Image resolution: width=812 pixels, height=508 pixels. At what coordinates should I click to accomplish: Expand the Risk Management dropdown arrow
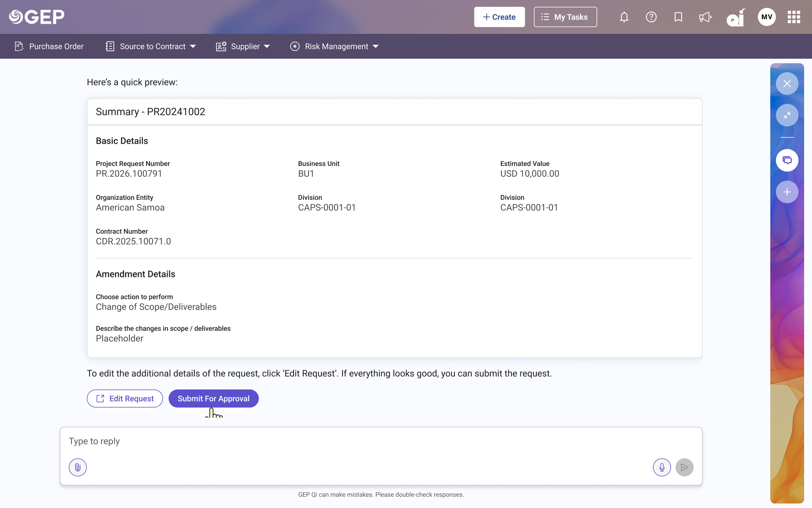point(376,46)
